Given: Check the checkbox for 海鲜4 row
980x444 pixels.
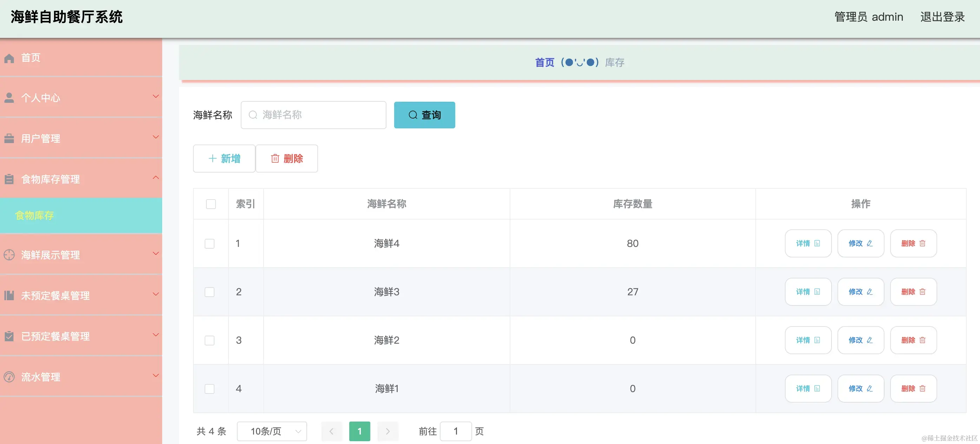Looking at the screenshot, I should pyautogui.click(x=210, y=244).
